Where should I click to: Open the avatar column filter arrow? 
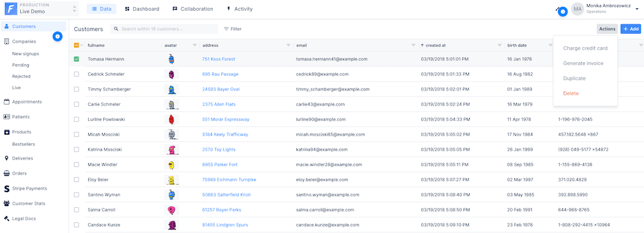[x=195, y=46]
